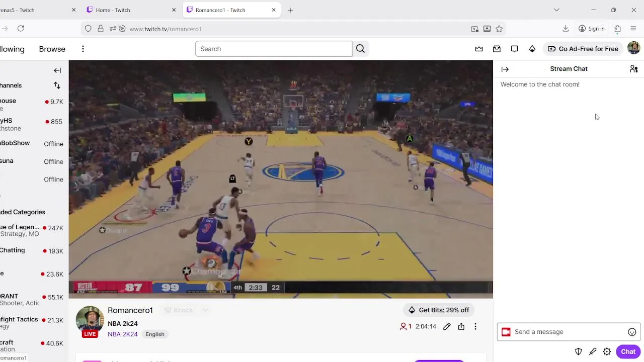Viewport: 644px width, 362px height.
Task: Click the shield tracking protection icon
Action: pyautogui.click(x=88, y=29)
